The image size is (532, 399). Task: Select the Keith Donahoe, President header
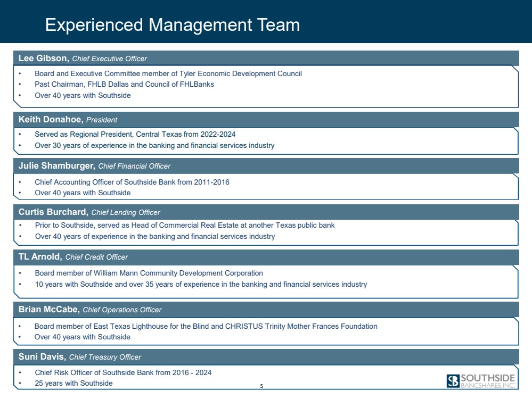pos(68,120)
